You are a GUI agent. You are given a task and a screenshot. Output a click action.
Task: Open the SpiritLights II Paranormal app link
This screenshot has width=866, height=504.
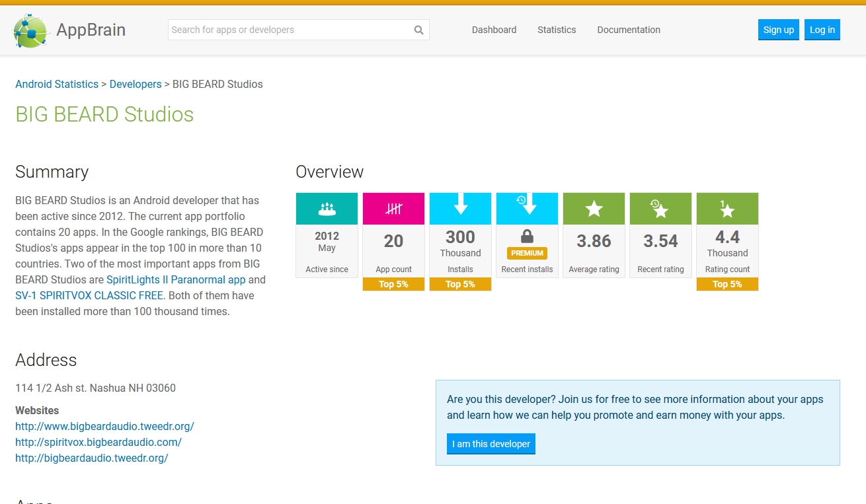pos(176,279)
